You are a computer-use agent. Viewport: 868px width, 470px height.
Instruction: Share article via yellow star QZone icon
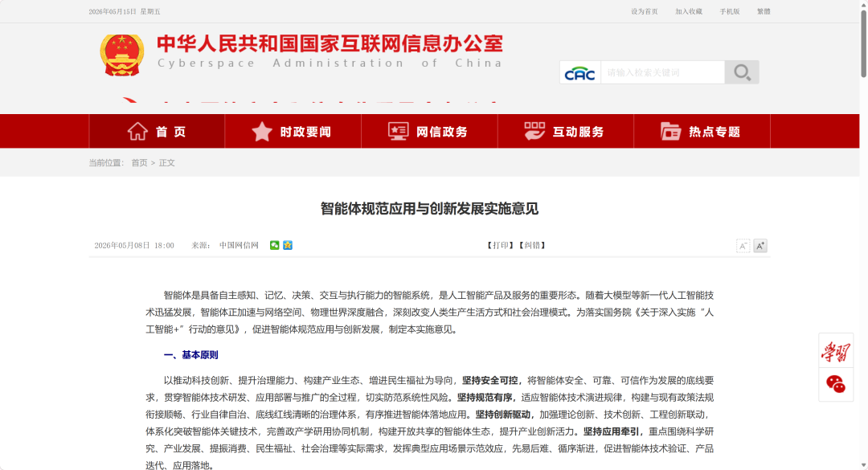288,245
